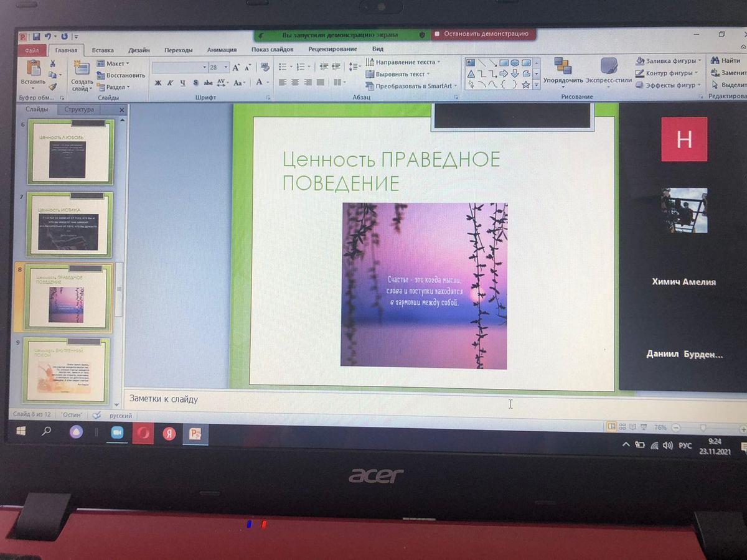Click the Paste (Вставить) clipboard icon
The width and height of the screenshot is (747, 560).
click(33, 70)
